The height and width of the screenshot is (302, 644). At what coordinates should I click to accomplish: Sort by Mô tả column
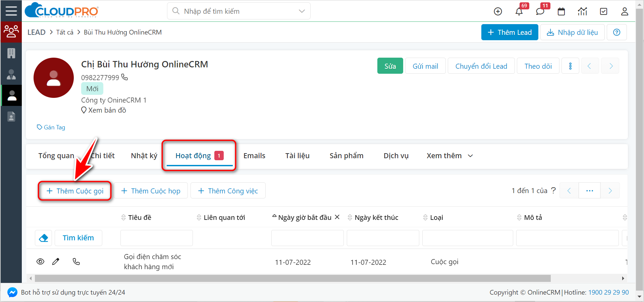(x=529, y=218)
